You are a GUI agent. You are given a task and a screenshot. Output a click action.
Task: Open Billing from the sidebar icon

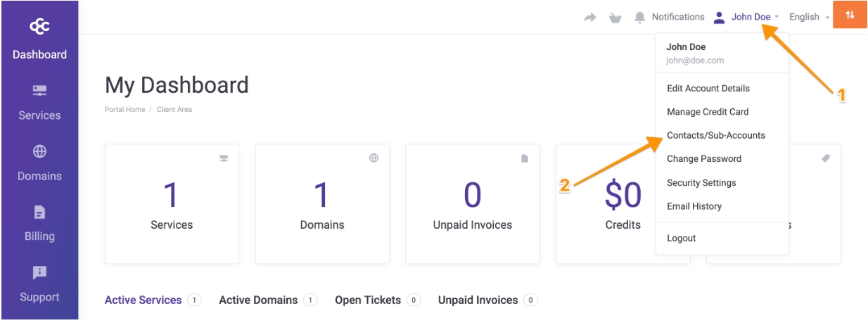tap(39, 212)
